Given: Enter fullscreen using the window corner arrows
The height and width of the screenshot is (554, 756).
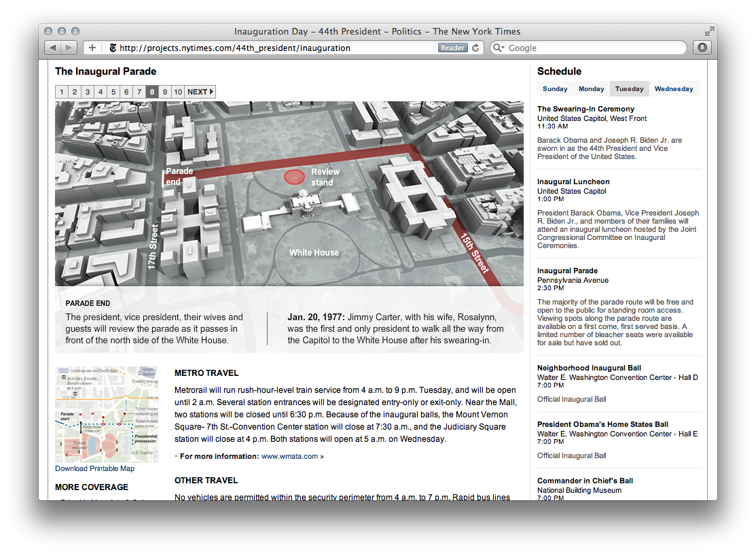Looking at the screenshot, I should [710, 31].
